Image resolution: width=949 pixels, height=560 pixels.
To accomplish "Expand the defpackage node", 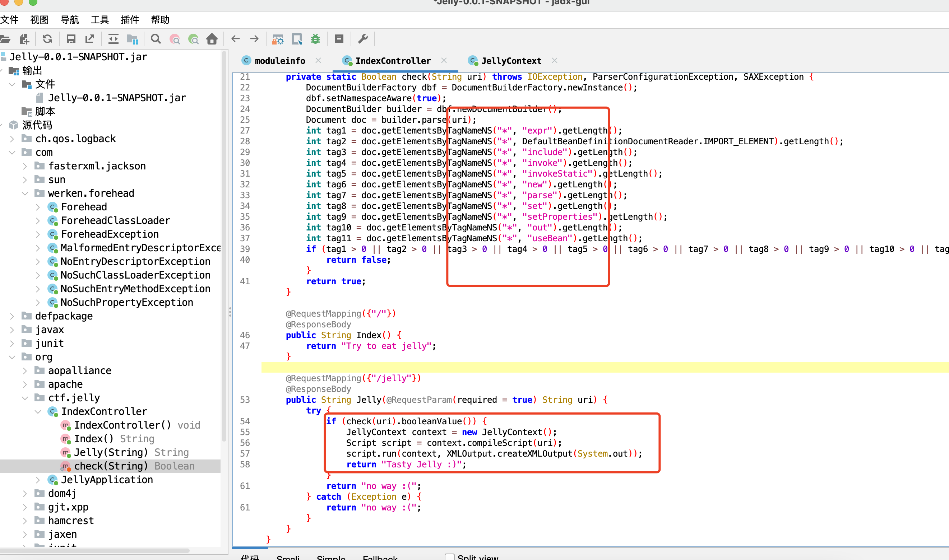I will [x=12, y=316].
